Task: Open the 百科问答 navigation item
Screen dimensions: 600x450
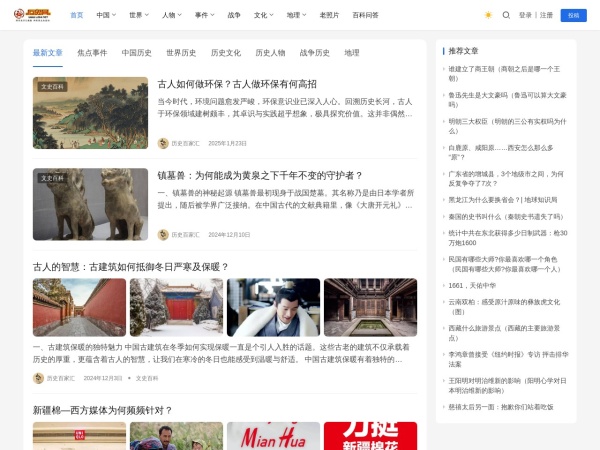Action: [x=365, y=15]
